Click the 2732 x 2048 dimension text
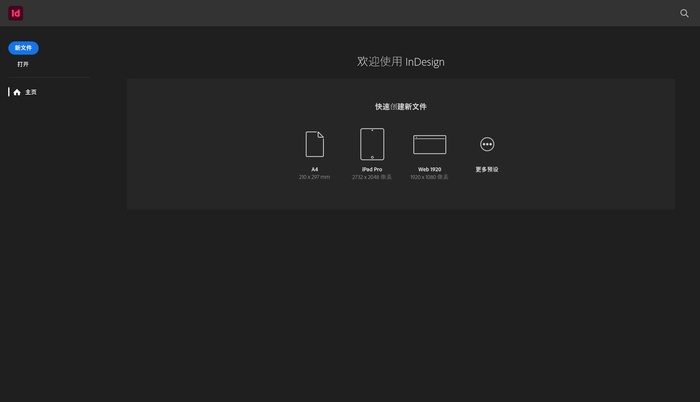This screenshot has height=402, width=700. click(x=371, y=177)
